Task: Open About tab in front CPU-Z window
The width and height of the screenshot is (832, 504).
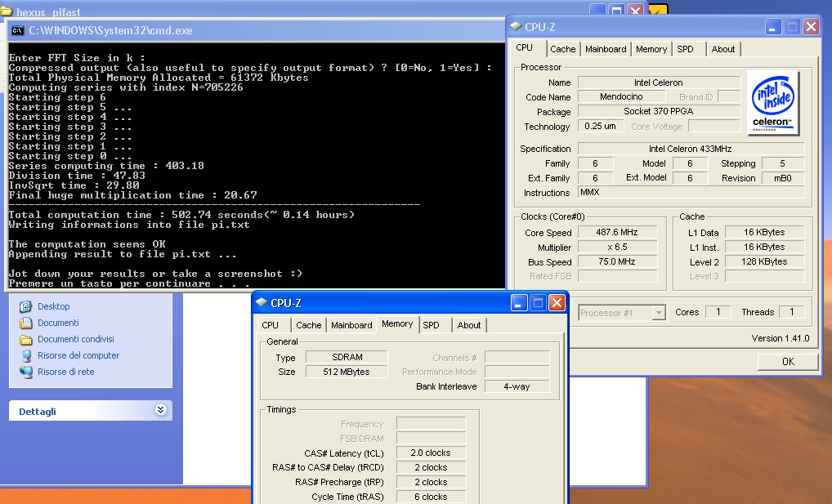Action: pyautogui.click(x=469, y=325)
